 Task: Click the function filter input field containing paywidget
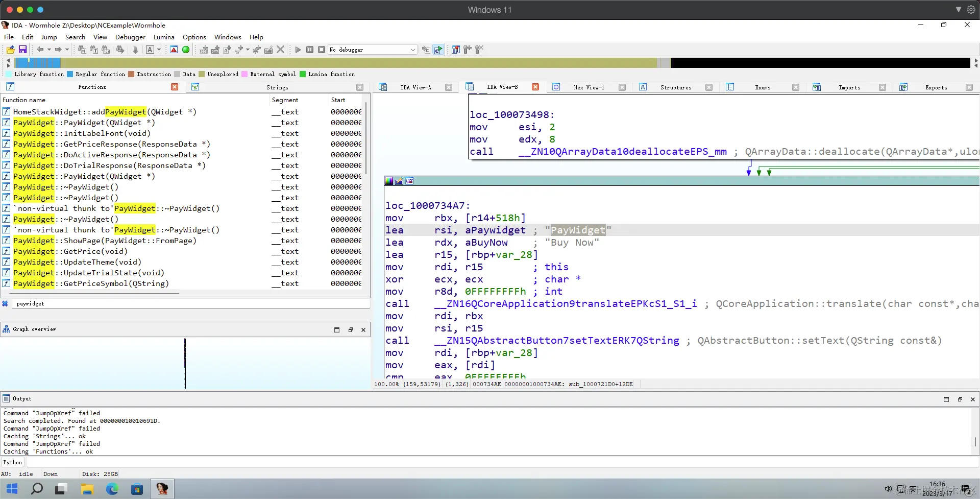[191, 303]
